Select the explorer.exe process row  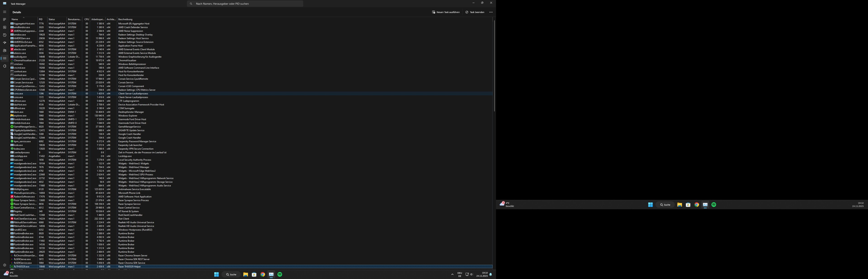(x=20, y=116)
